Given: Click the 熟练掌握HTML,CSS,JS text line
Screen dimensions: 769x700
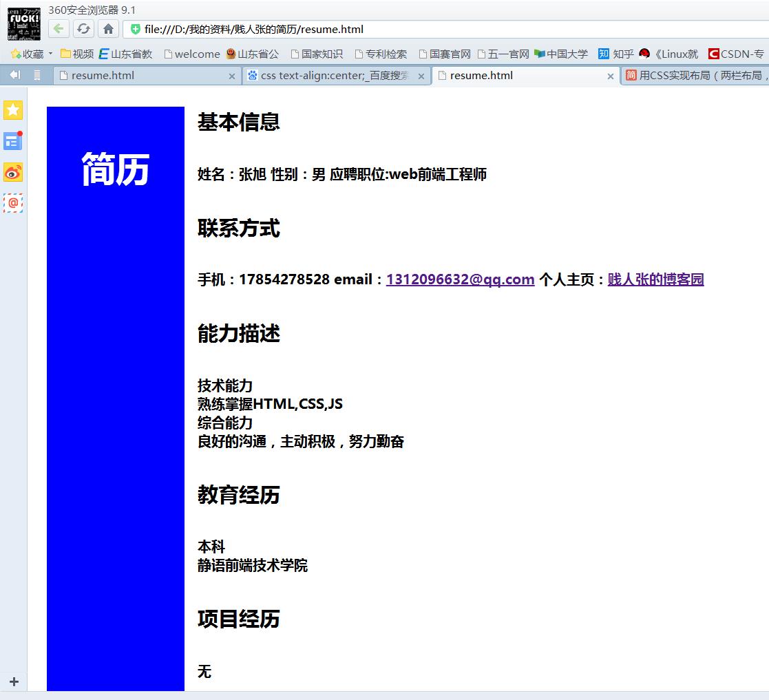Looking at the screenshot, I should 271,404.
